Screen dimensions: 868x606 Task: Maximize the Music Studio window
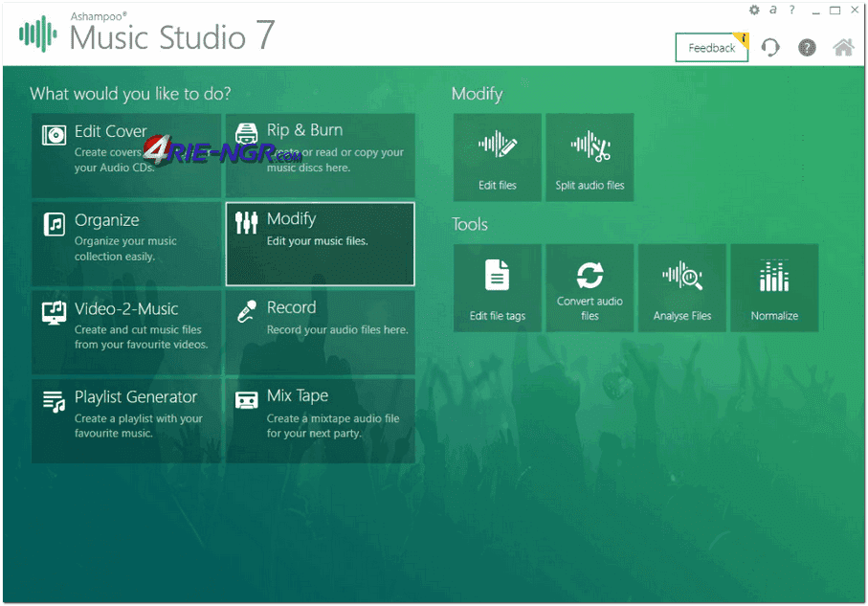[835, 11]
